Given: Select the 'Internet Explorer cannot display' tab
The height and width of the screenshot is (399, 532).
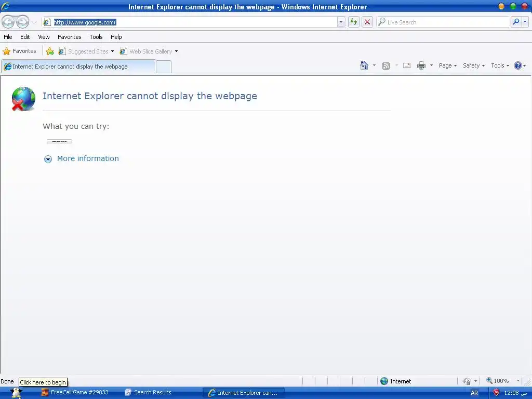Looking at the screenshot, I should pyautogui.click(x=79, y=66).
